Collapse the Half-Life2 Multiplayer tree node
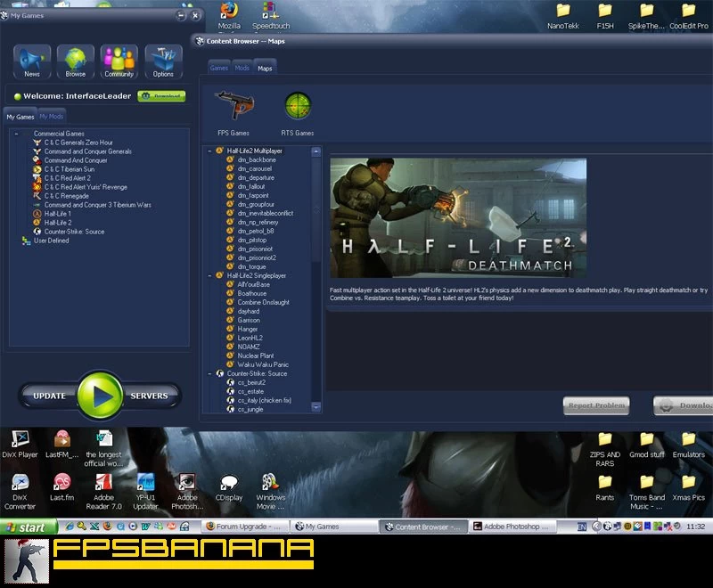Screen dimensions: 713x588 210,151
